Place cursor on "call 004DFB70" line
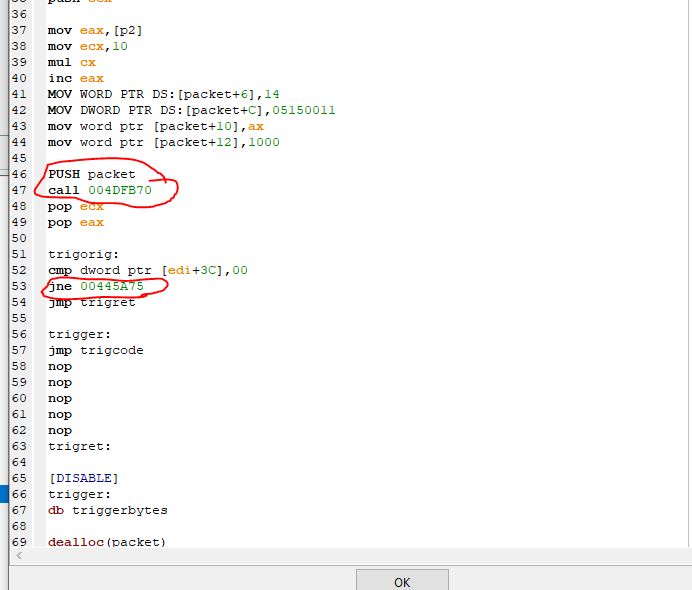This screenshot has width=692, height=590. point(100,190)
